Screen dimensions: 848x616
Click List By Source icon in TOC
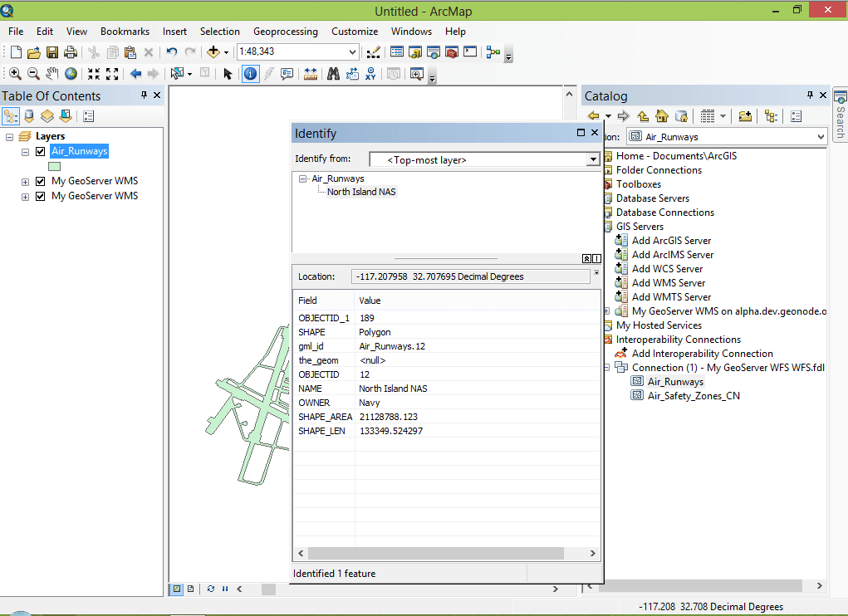click(29, 116)
